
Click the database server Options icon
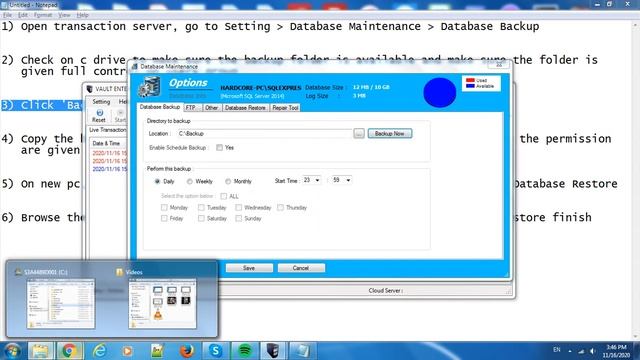tap(149, 87)
